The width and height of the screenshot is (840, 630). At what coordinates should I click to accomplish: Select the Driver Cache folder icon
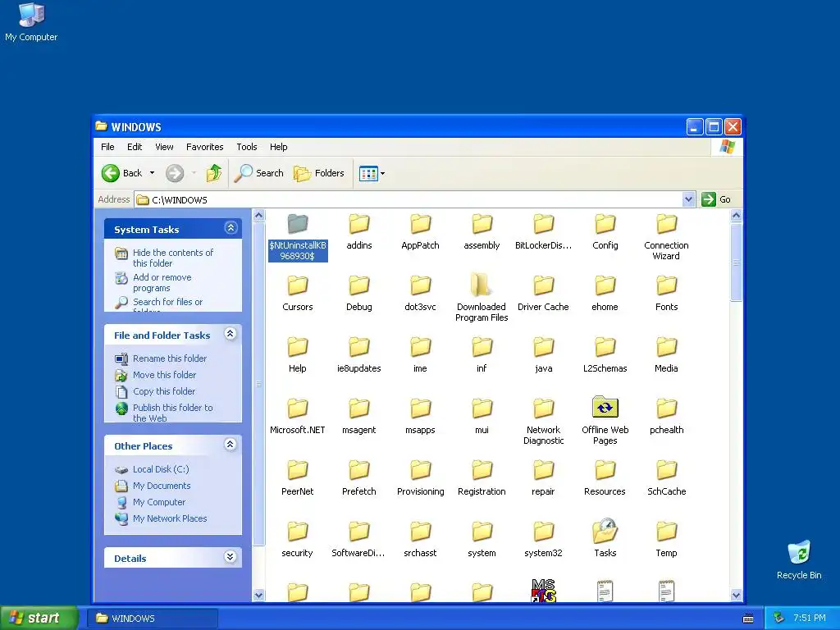click(x=543, y=285)
